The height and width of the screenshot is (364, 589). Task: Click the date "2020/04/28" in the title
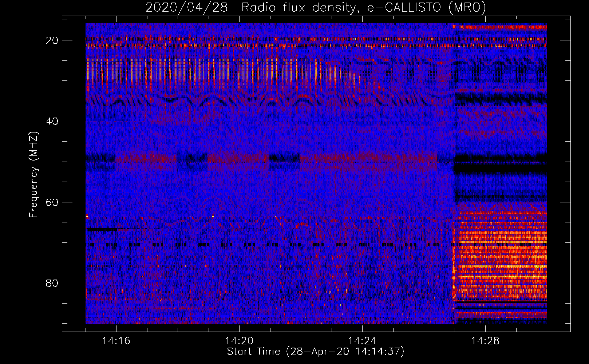[187, 8]
